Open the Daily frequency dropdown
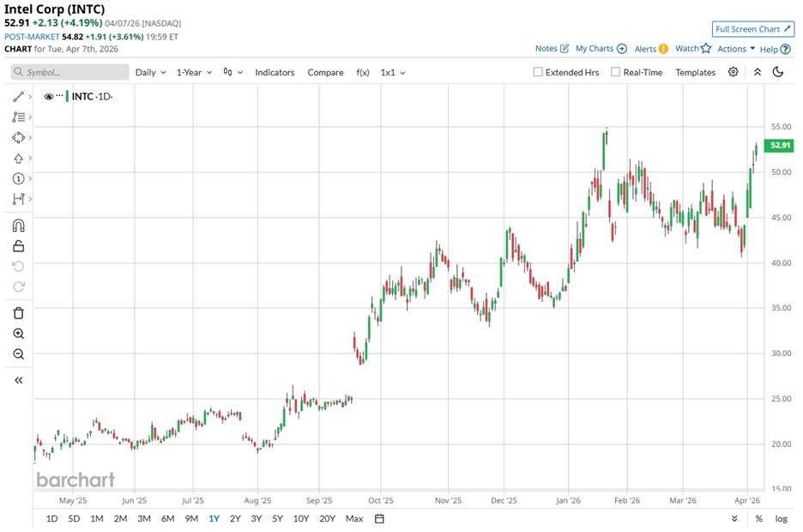Screen dimensions: 803x532 [x=151, y=72]
